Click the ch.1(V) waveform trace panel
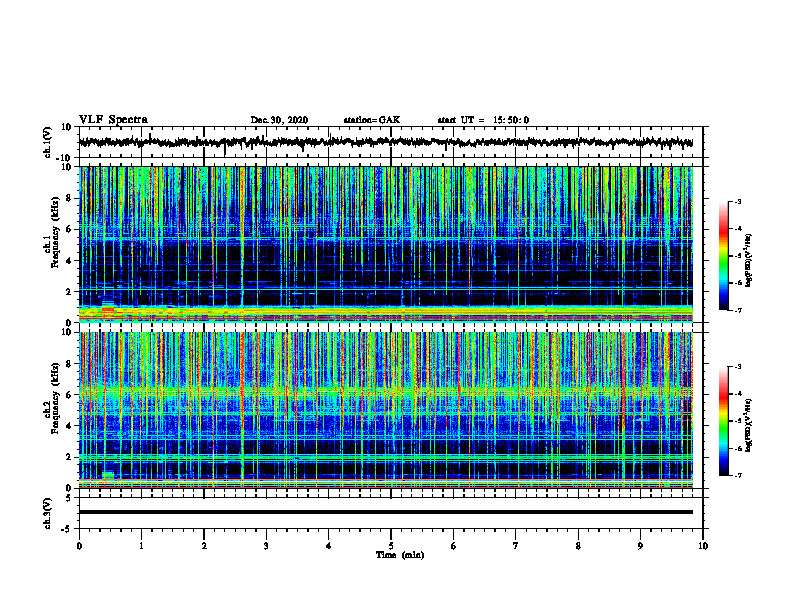 (390, 142)
